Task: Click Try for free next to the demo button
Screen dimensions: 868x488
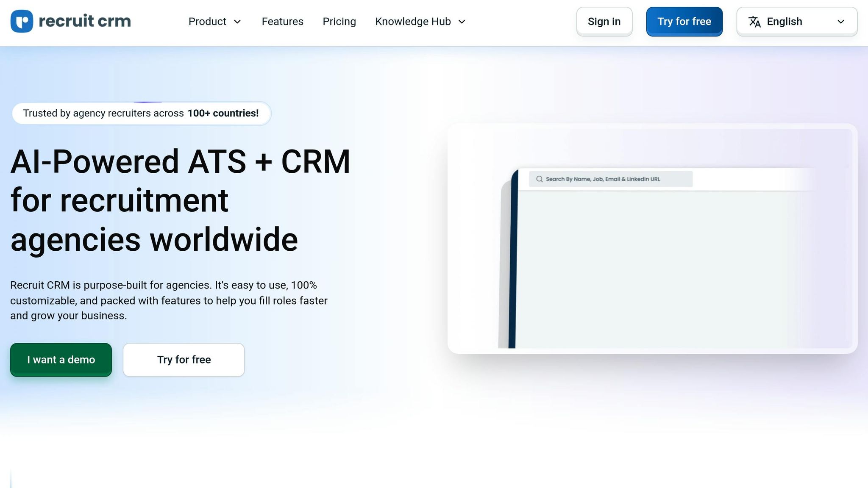Action: pos(184,360)
